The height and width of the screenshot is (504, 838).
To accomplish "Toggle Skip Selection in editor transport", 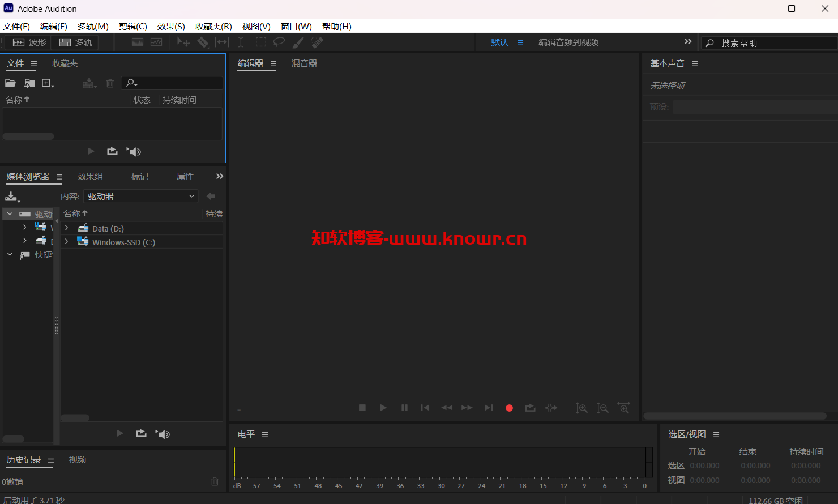I will pos(551,408).
